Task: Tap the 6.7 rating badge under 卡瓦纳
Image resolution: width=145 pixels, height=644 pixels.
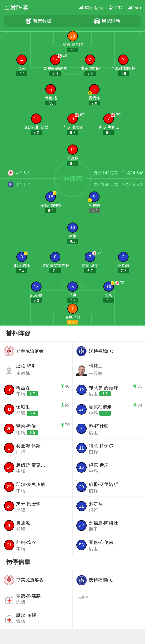Action: 73,164
